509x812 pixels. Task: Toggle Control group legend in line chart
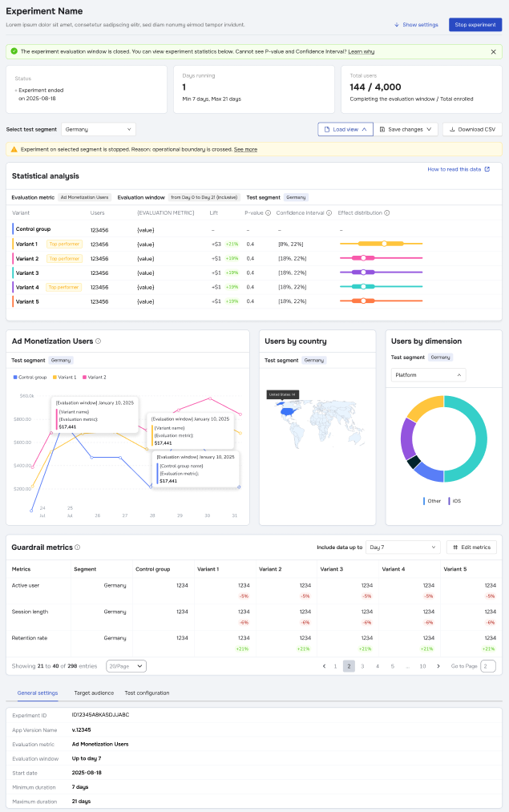click(x=32, y=377)
